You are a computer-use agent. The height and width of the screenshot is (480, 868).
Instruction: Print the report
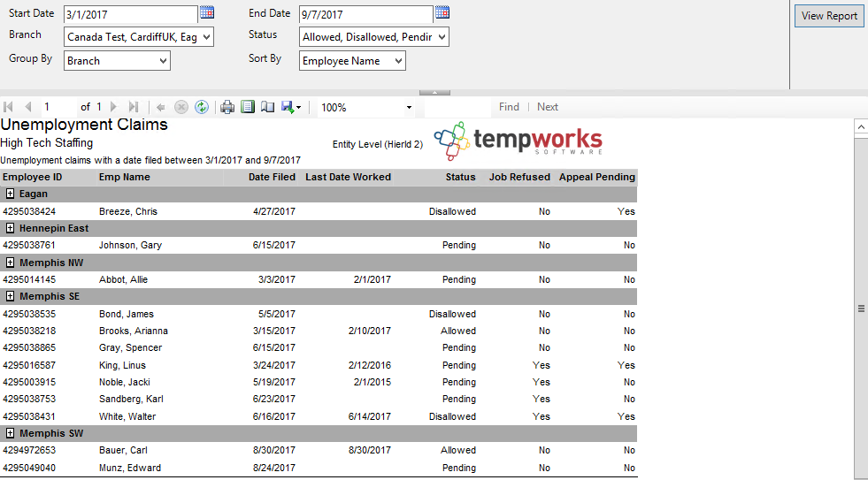click(227, 107)
